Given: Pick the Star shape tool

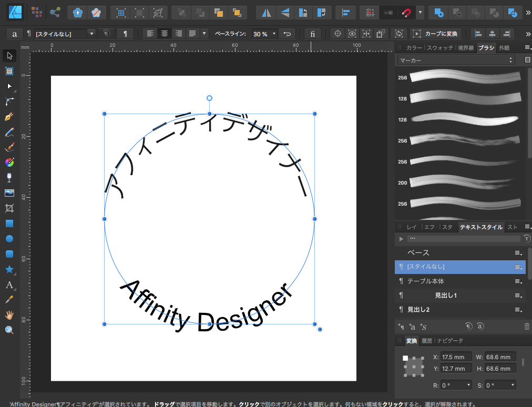Looking at the screenshot, I should coord(9,269).
